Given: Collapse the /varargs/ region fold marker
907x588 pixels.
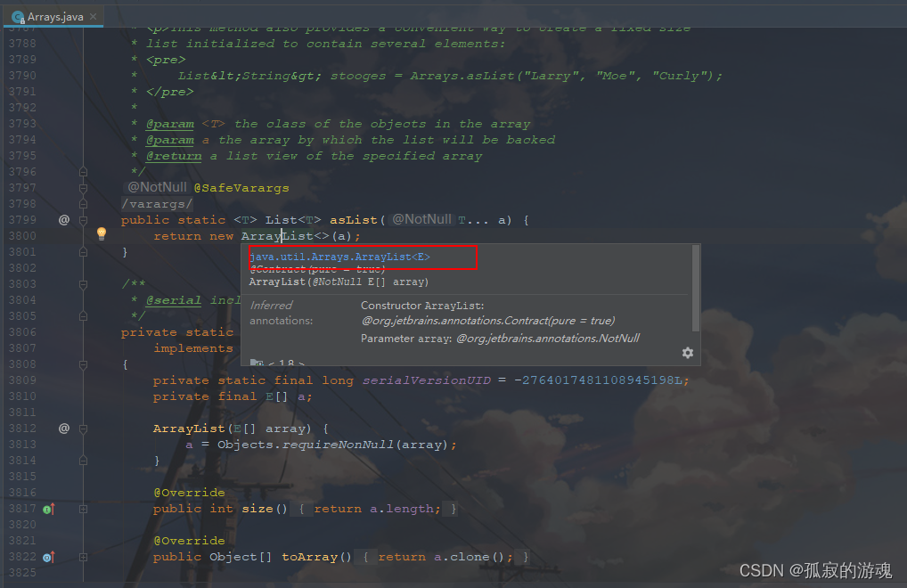Looking at the screenshot, I should 83,204.
